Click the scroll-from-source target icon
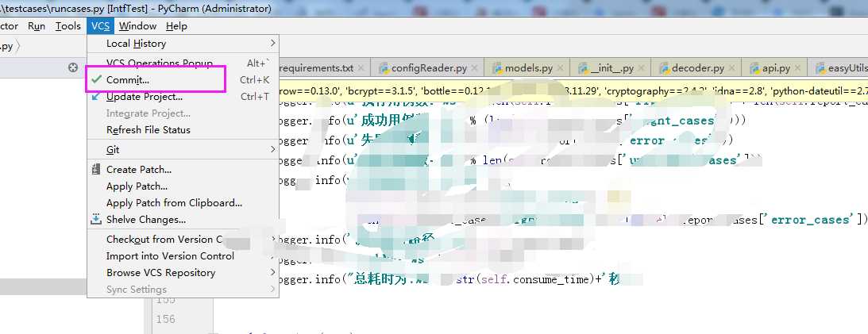 pyautogui.click(x=73, y=67)
